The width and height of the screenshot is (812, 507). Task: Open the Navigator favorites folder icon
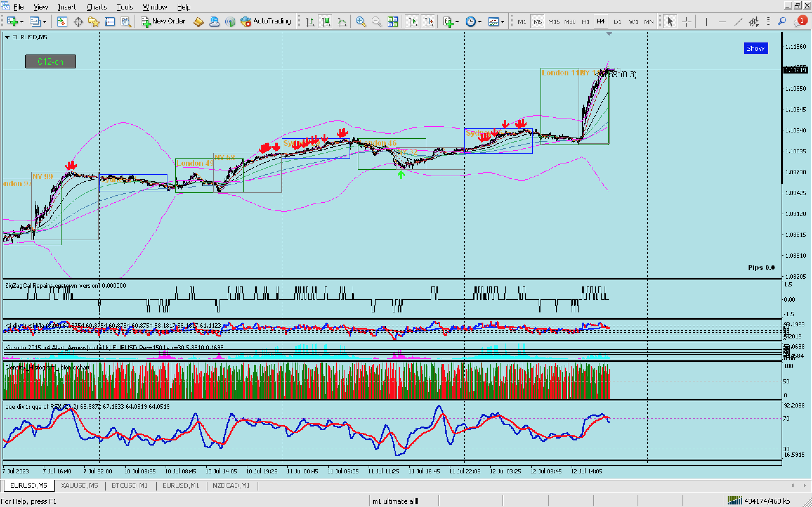click(x=94, y=22)
